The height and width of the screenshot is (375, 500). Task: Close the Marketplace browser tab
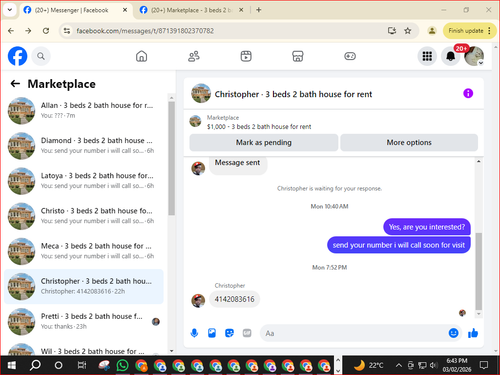[x=241, y=10]
